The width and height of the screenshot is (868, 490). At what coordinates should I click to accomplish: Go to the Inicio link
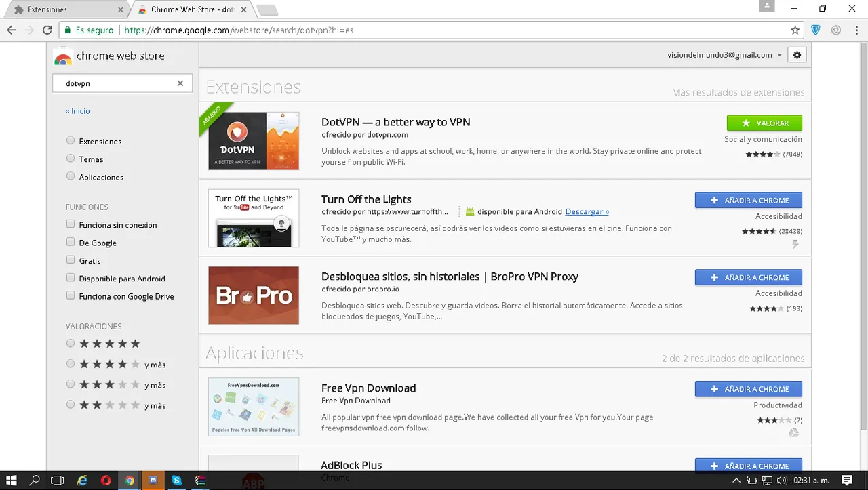coord(77,110)
